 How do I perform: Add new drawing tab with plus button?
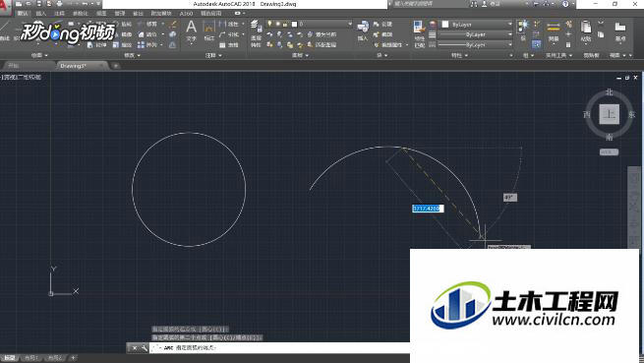[116, 66]
